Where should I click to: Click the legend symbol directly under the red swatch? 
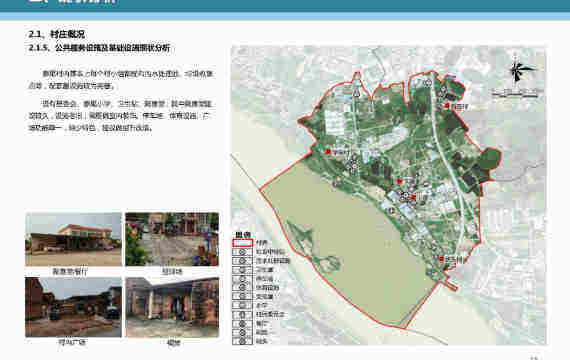[242, 252]
